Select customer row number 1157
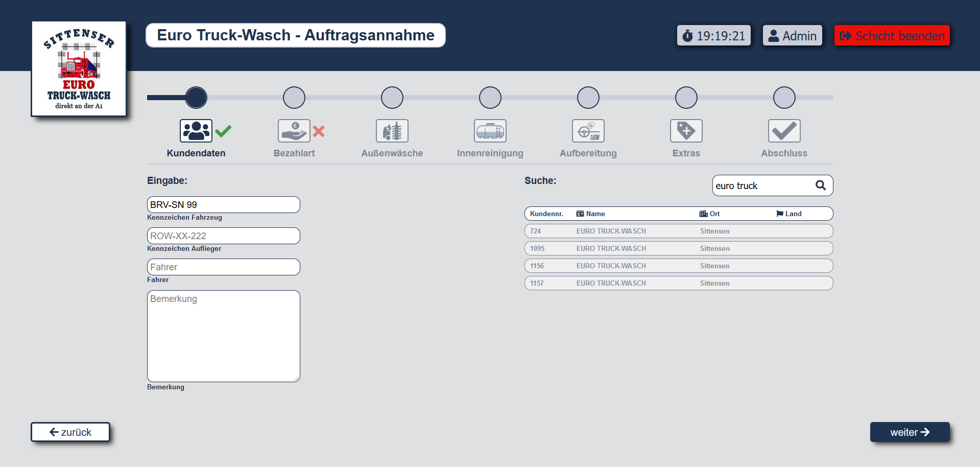980x467 pixels. (x=679, y=283)
